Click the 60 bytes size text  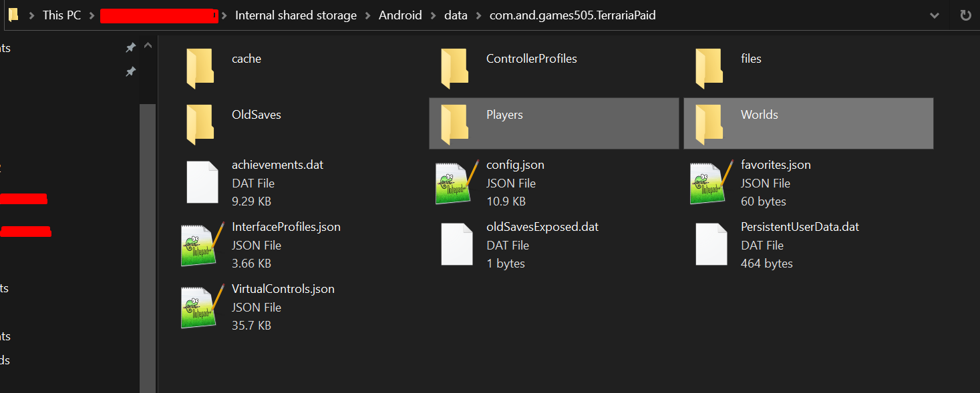click(x=764, y=201)
